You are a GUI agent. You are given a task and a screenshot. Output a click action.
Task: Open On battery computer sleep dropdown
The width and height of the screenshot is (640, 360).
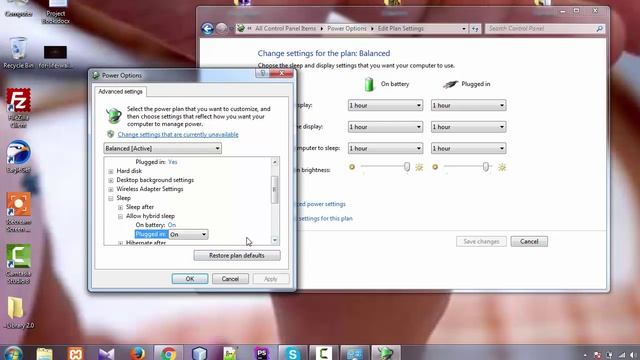385,148
